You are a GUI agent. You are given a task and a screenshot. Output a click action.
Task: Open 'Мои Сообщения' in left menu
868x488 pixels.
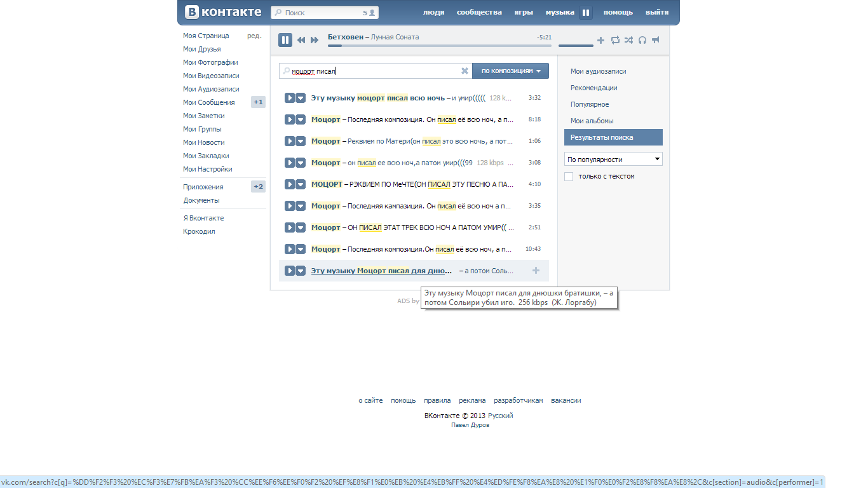(x=209, y=102)
